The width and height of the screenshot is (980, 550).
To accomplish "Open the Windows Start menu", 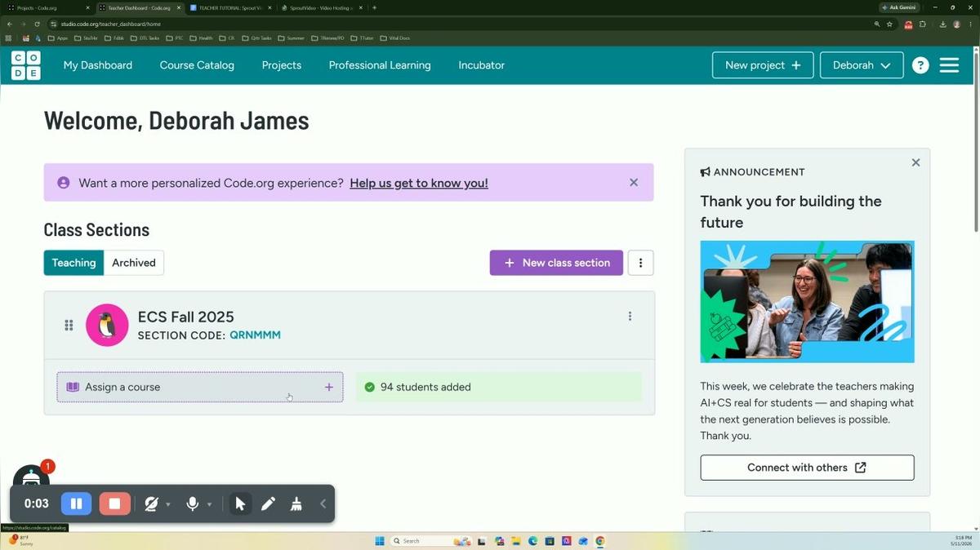I will tap(379, 541).
